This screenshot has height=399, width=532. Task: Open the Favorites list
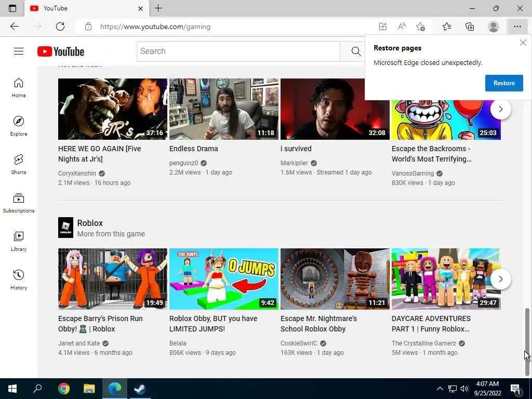point(447,26)
